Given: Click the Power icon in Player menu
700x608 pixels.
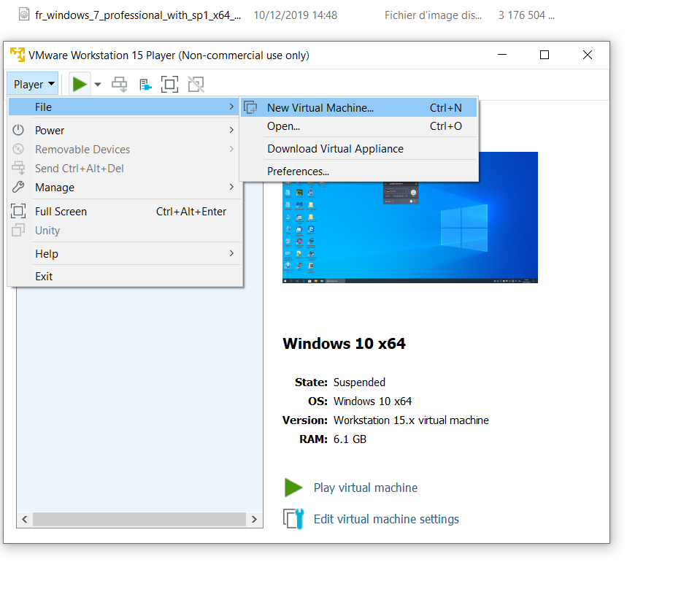Looking at the screenshot, I should tap(18, 130).
